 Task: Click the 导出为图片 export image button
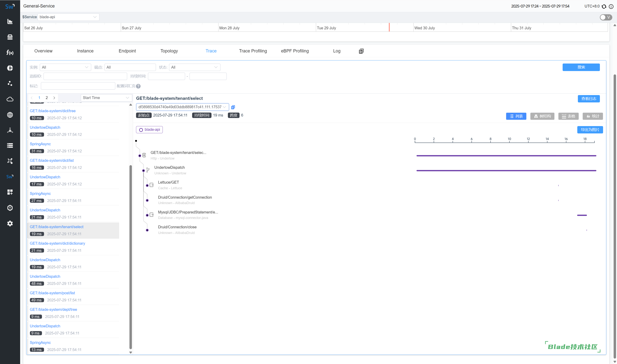tap(590, 130)
